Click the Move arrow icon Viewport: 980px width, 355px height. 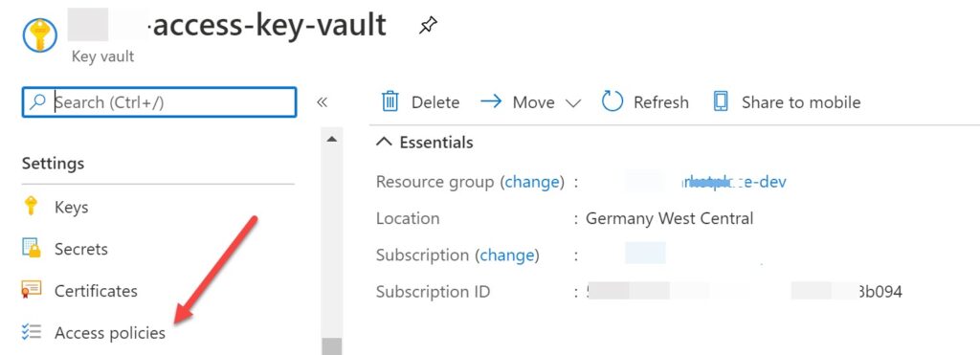(491, 101)
